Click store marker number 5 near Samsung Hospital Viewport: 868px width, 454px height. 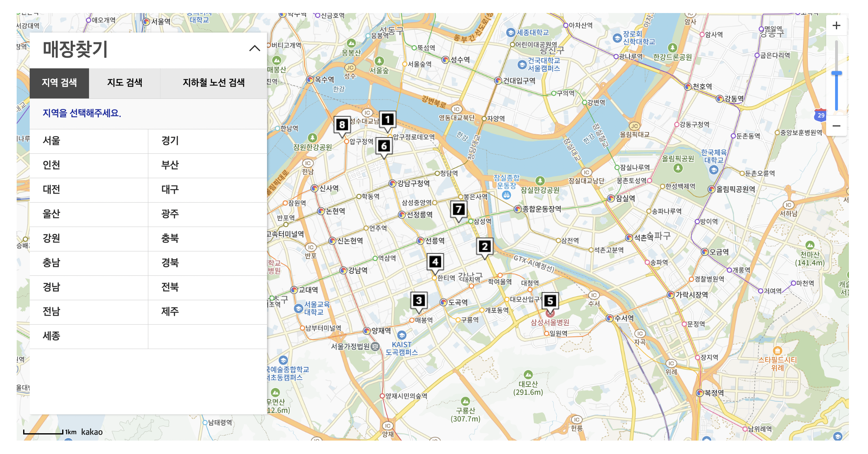[550, 301]
